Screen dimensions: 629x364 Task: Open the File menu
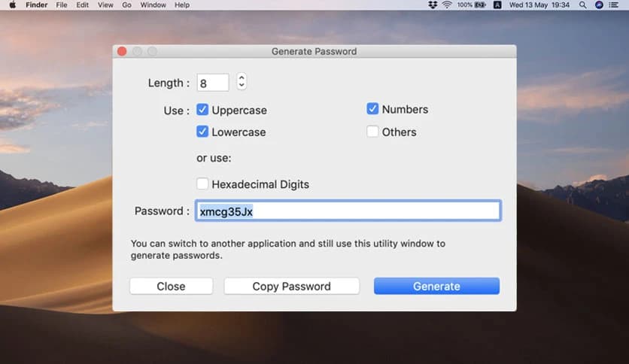coord(62,5)
